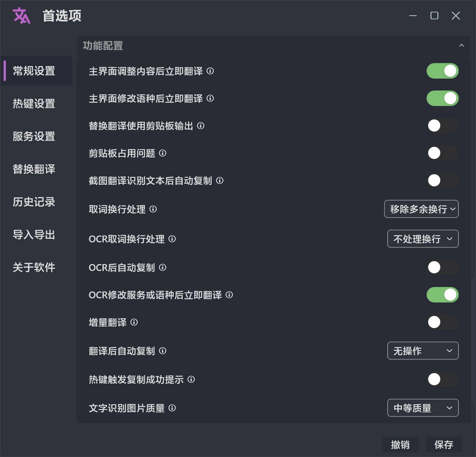The image size is (476, 457).
Task: Choose image quality from 中等质量 dropdown
Action: 423,408
